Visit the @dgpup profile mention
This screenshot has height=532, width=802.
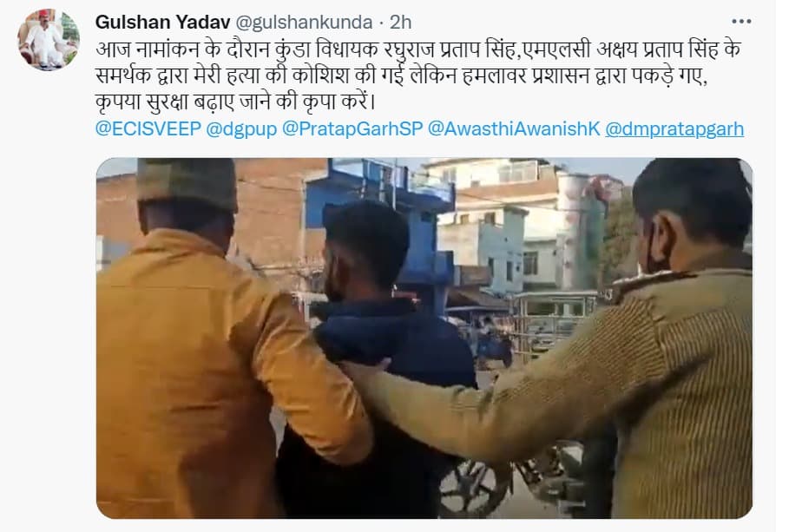pyautogui.click(x=241, y=129)
